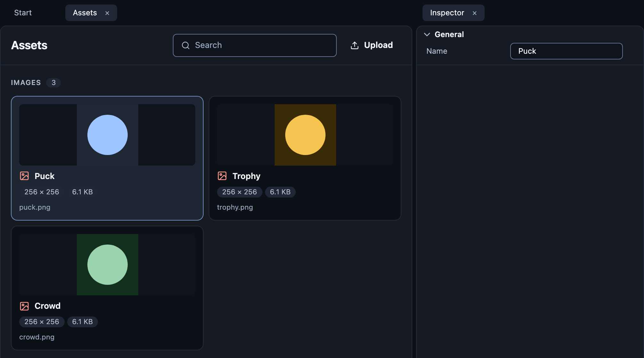
Task: Switch to the Start tab
Action: [x=23, y=13]
